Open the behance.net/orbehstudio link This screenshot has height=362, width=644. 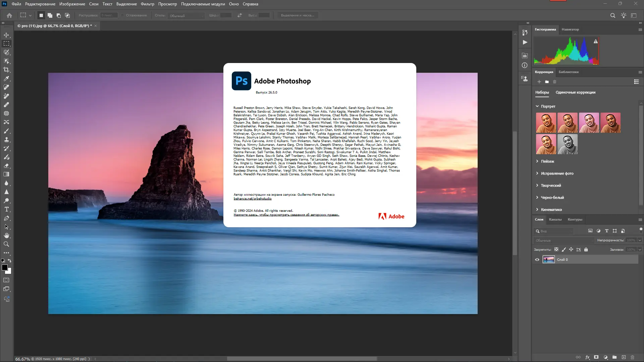click(x=253, y=199)
